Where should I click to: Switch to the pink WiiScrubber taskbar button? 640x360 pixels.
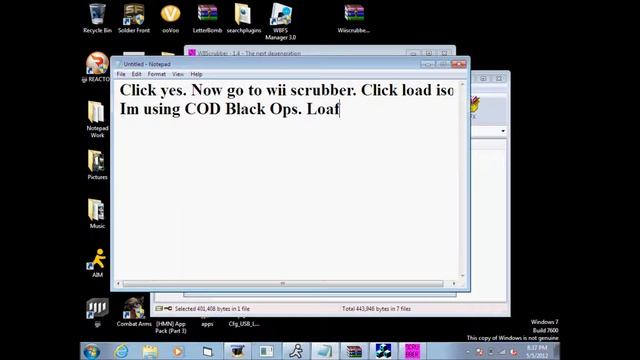[412, 351]
